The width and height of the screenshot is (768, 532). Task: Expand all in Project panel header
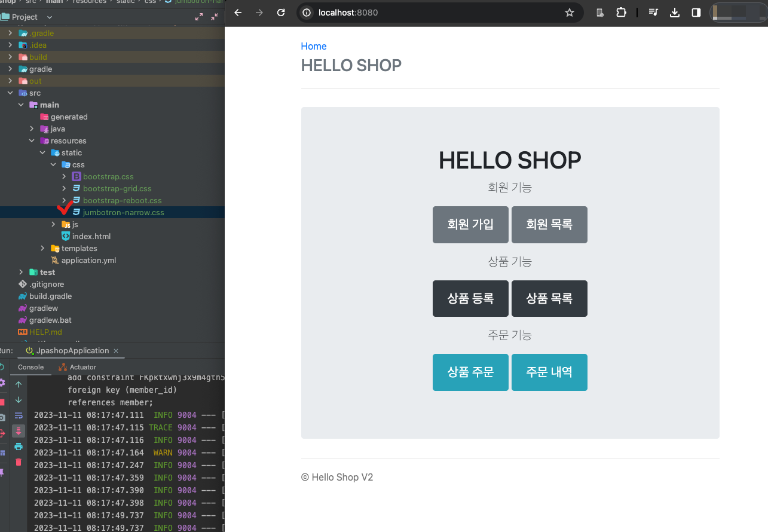[199, 17]
